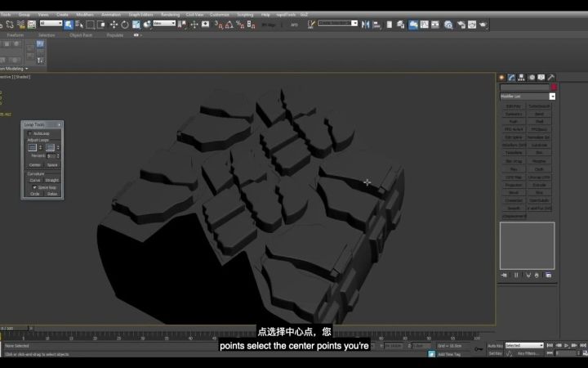Click Straight button in Loop Tools
This screenshot has width=588, height=368.
(x=52, y=180)
